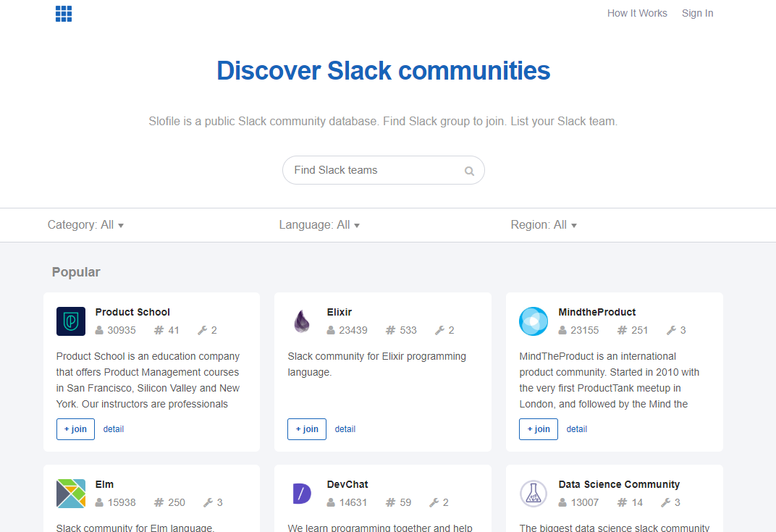Click MindtheProduct wrench icon
The width and height of the screenshot is (776, 532).
click(x=671, y=330)
